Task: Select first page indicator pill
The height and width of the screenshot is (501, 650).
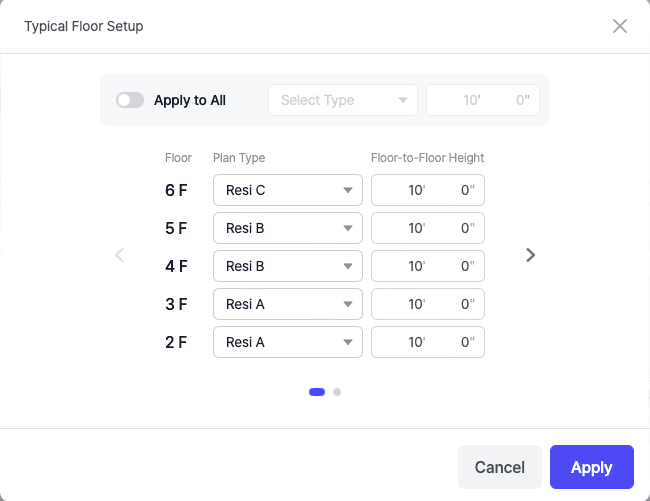Action: tap(317, 392)
